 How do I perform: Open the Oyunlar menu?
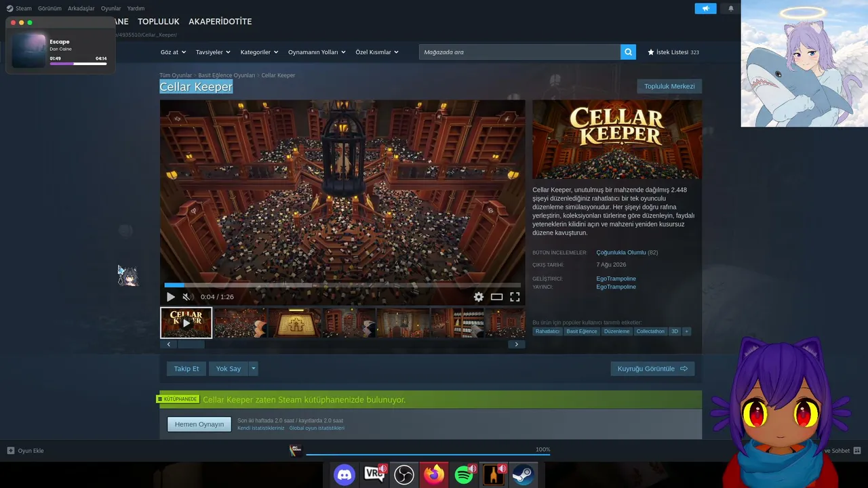pyautogui.click(x=111, y=8)
